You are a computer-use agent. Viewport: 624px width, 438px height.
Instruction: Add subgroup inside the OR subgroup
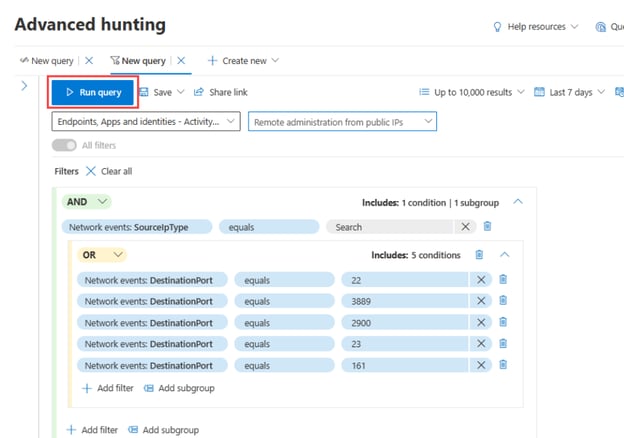pos(179,388)
